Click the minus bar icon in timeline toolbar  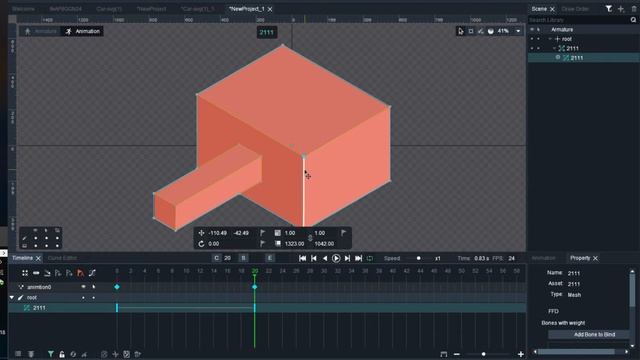tap(36, 273)
